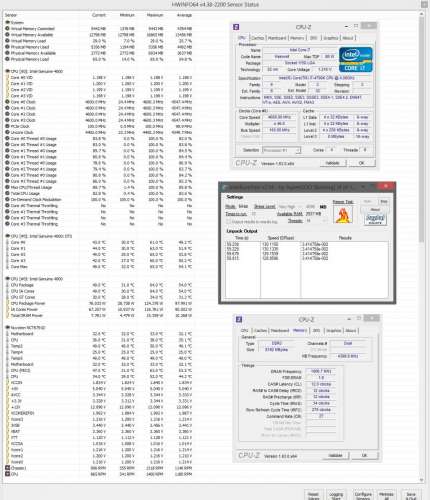Click the icon beside Core #0 VID row

click(7, 77)
